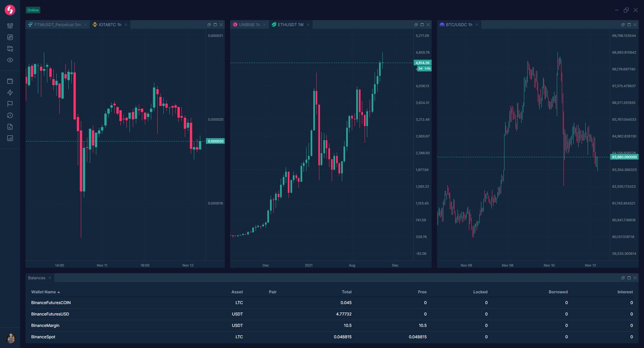Maximize the ETHUSDT chart panel
Screen dimensions: 644x348
pyautogui.click(x=422, y=25)
